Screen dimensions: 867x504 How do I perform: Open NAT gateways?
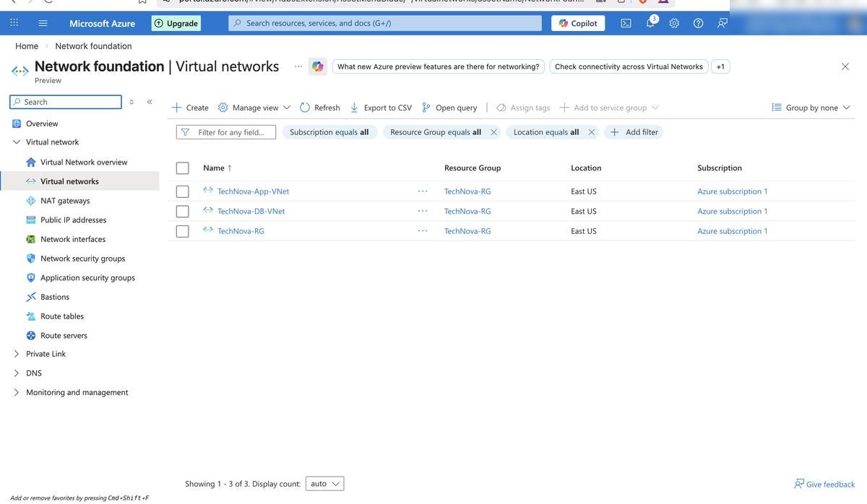(x=65, y=201)
